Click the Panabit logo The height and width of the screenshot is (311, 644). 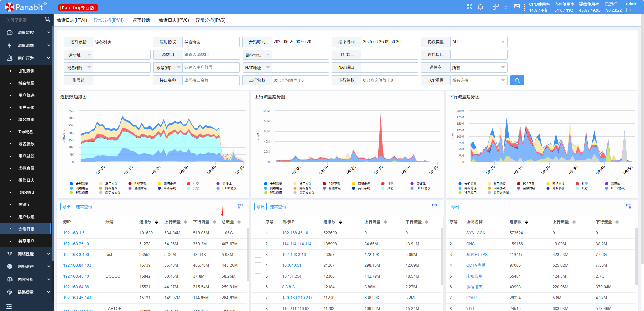(26, 7)
